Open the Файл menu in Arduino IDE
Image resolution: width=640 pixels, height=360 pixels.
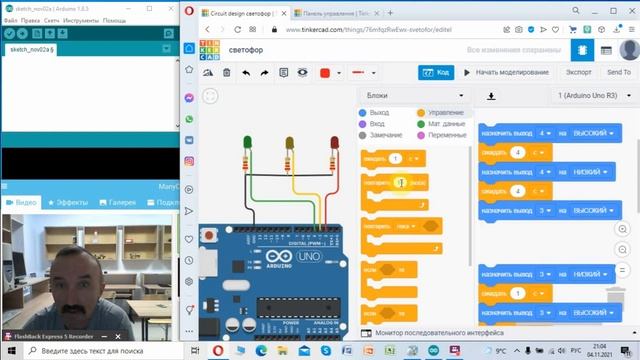pyautogui.click(x=11, y=20)
